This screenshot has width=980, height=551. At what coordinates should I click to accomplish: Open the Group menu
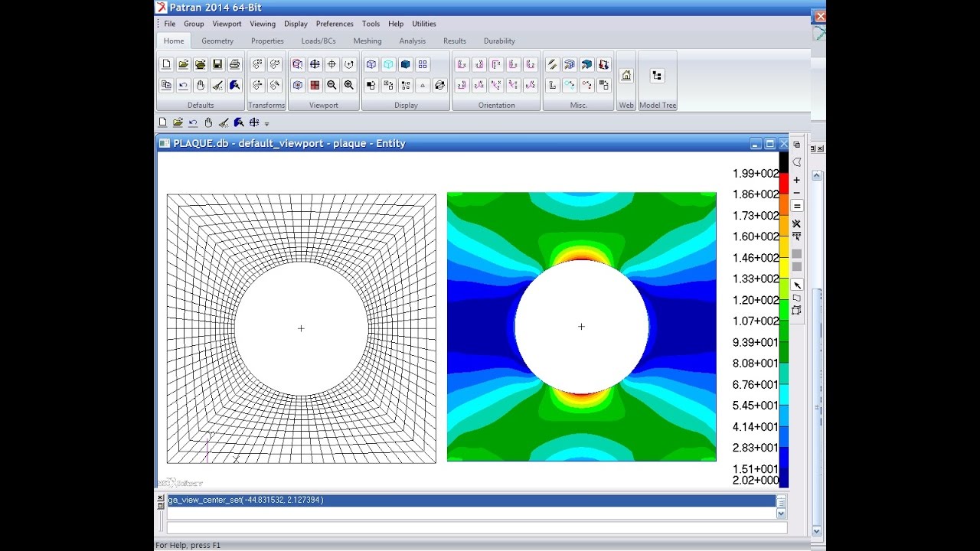click(194, 24)
